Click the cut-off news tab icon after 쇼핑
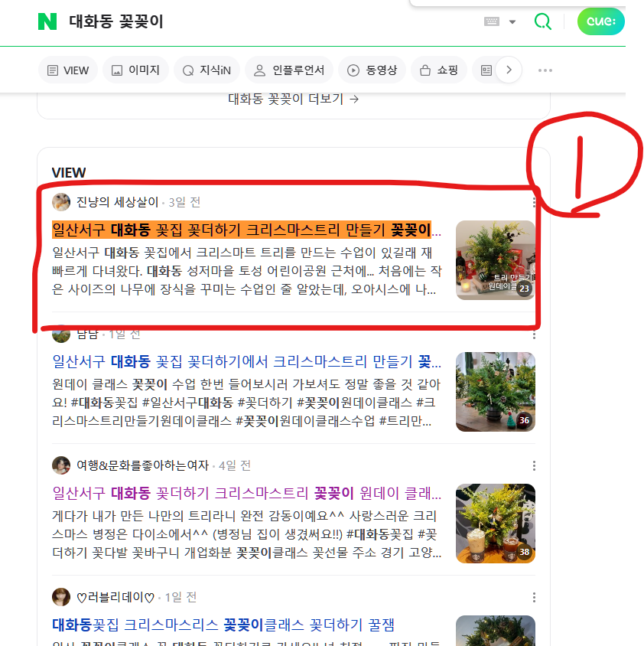 pyautogui.click(x=486, y=70)
